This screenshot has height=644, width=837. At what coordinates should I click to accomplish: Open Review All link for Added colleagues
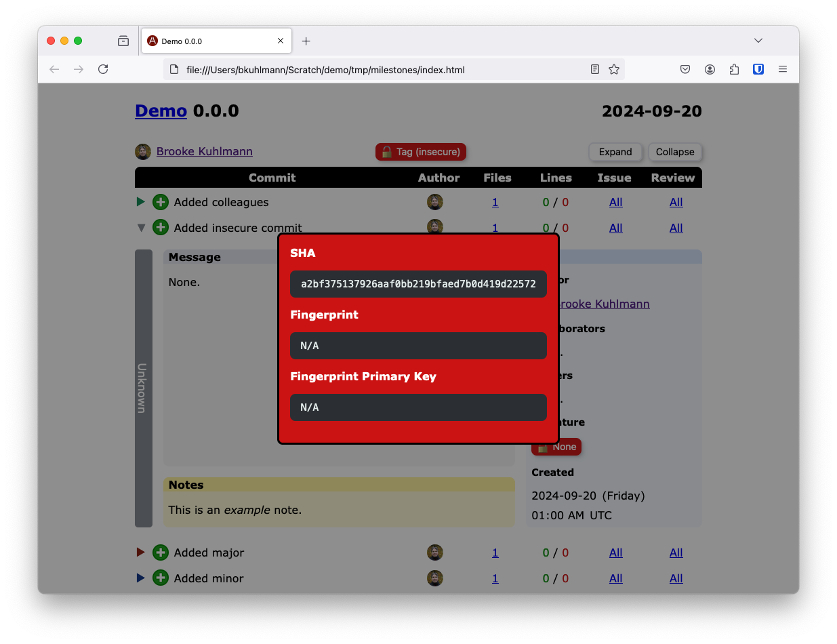(x=676, y=202)
